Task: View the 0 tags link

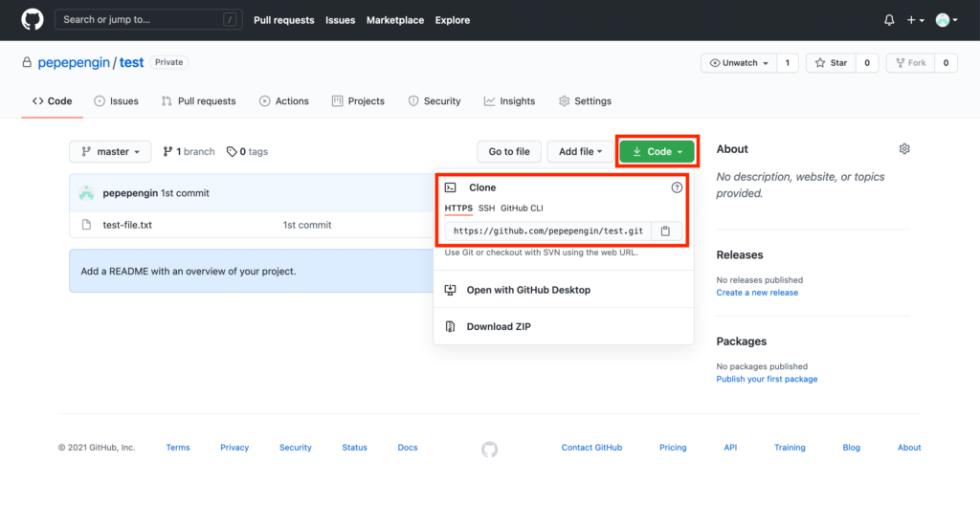Action: click(248, 152)
